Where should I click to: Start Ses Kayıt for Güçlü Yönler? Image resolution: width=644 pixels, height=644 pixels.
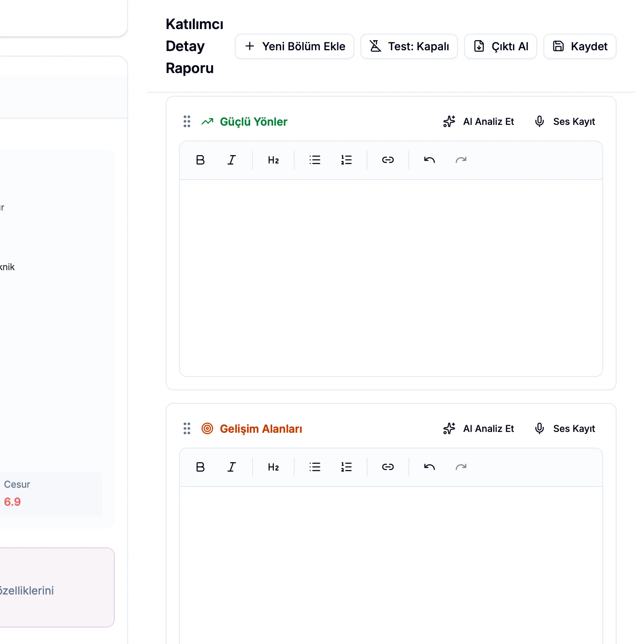tap(565, 122)
